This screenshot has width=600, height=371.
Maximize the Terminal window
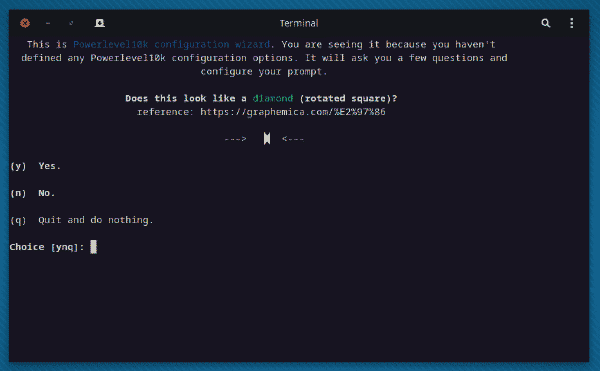[x=71, y=23]
